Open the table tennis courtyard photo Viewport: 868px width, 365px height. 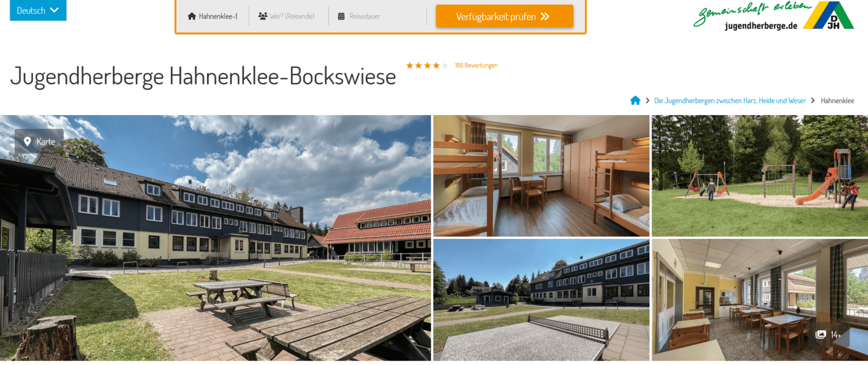tap(541, 300)
